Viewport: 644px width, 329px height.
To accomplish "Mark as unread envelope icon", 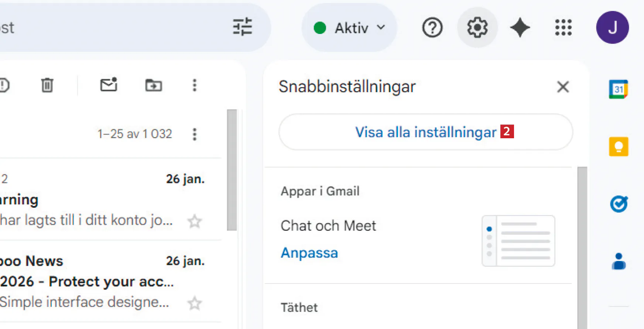I will pyautogui.click(x=109, y=85).
